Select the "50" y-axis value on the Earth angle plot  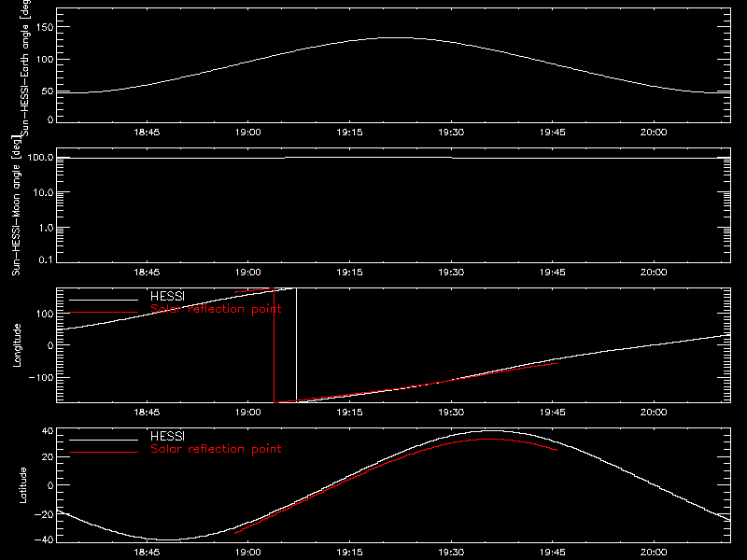pos(48,91)
